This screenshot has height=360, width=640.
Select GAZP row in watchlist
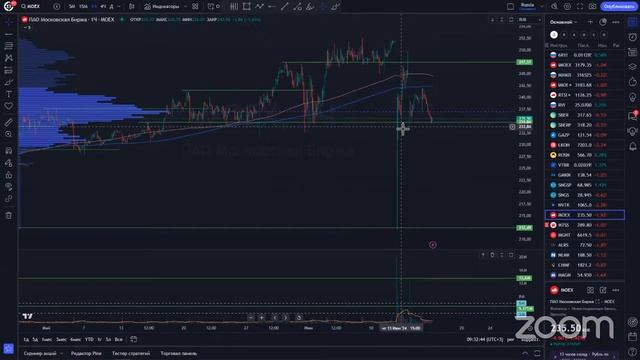584,135
